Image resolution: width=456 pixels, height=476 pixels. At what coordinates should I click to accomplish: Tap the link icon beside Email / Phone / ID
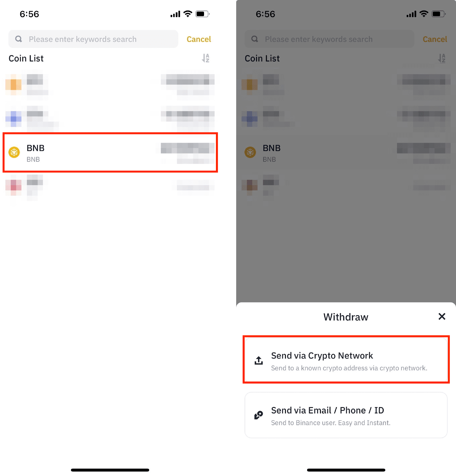click(258, 415)
